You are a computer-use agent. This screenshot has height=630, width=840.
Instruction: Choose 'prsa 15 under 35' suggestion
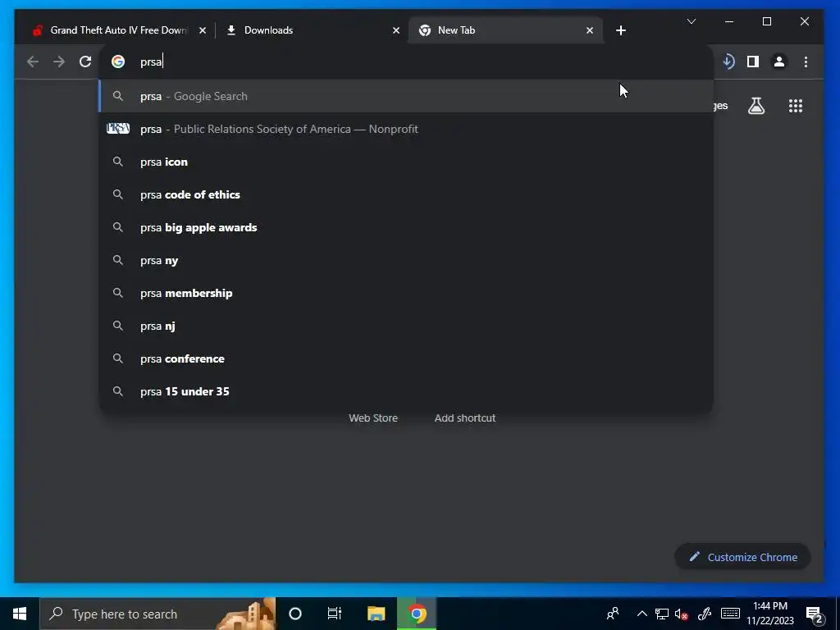point(405,391)
